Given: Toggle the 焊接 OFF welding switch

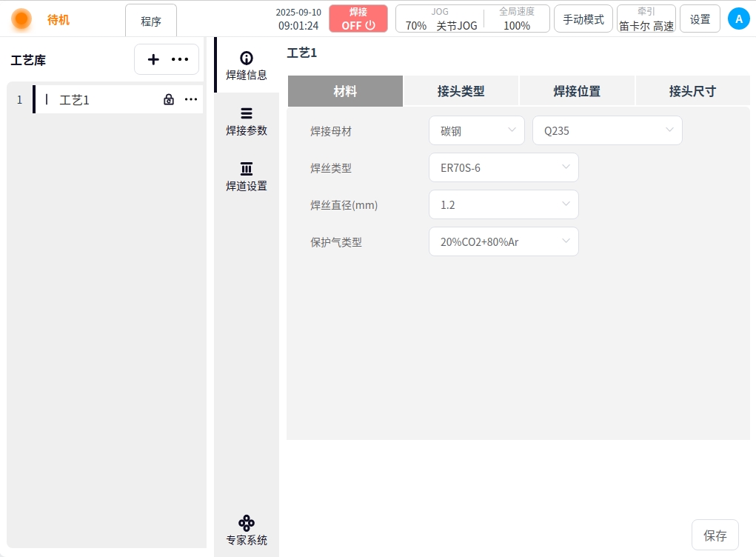Looking at the screenshot, I should coord(358,19).
